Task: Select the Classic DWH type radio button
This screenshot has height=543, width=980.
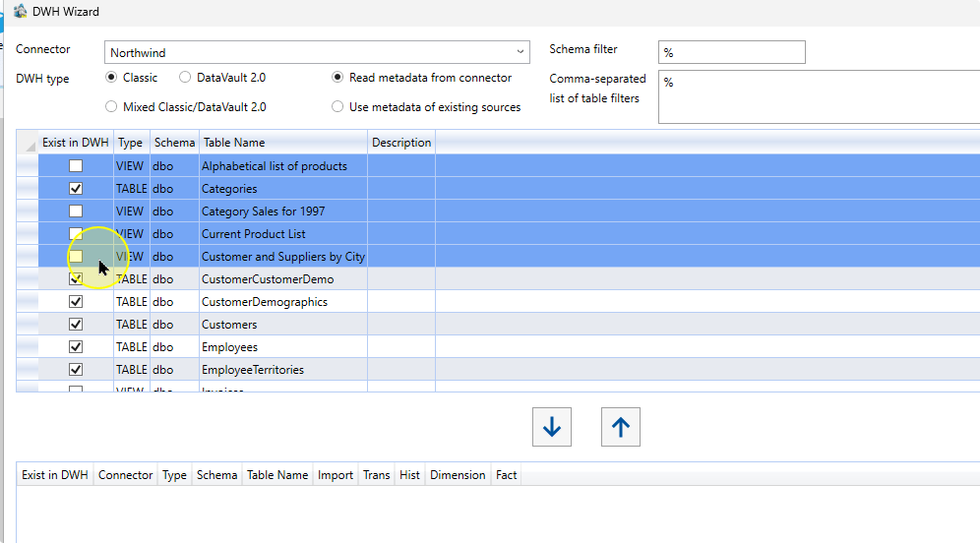Action: 111,78
